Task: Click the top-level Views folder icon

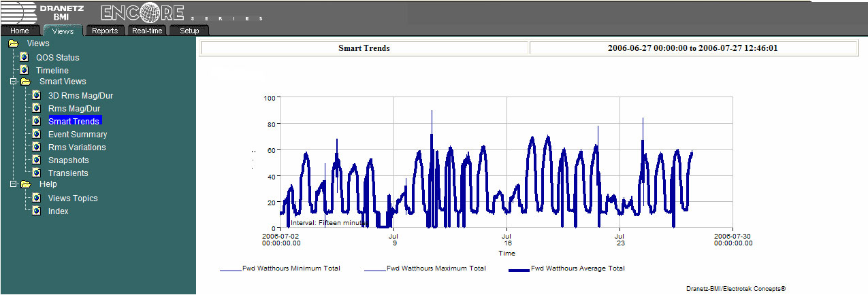Action: click(14, 44)
